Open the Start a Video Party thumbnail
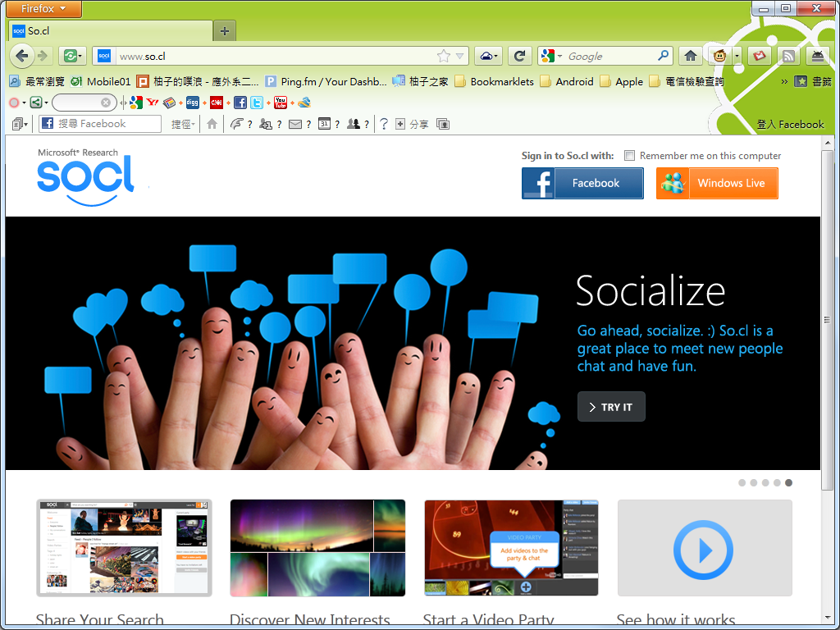Image resolution: width=840 pixels, height=630 pixels. click(511, 547)
